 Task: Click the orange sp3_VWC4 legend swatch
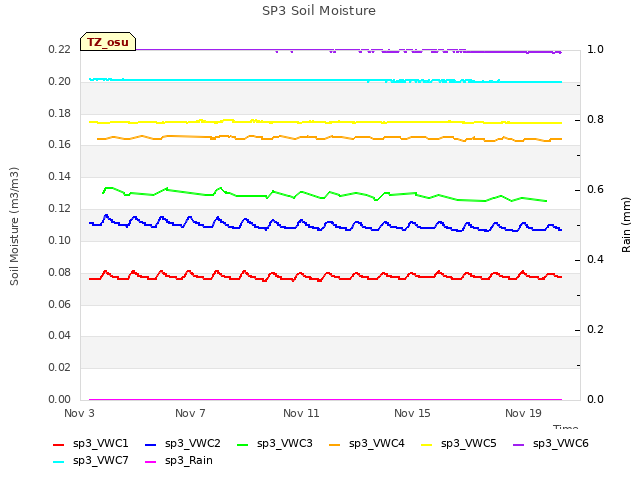coord(335,444)
